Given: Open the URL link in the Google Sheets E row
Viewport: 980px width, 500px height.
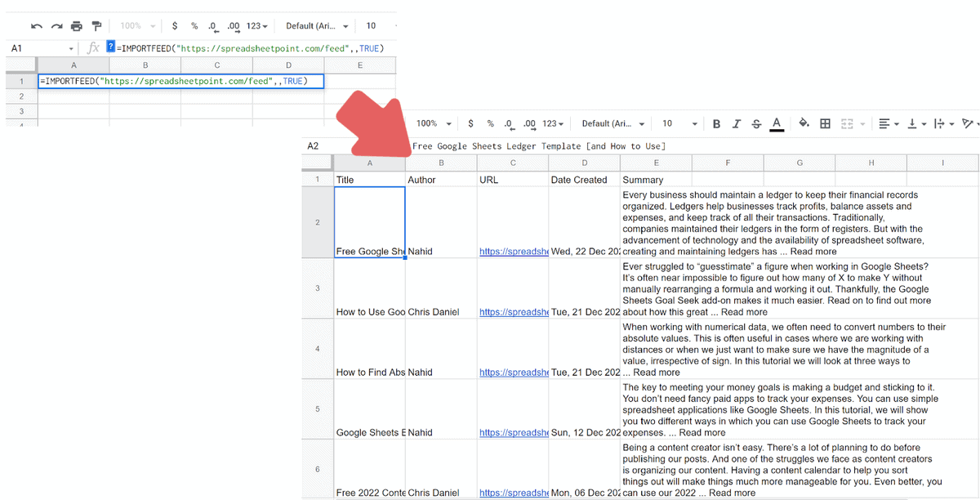Looking at the screenshot, I should pyautogui.click(x=514, y=433).
